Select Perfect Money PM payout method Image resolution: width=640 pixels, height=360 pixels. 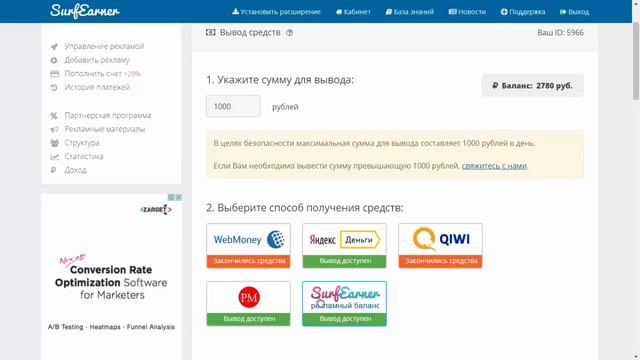coord(248,303)
